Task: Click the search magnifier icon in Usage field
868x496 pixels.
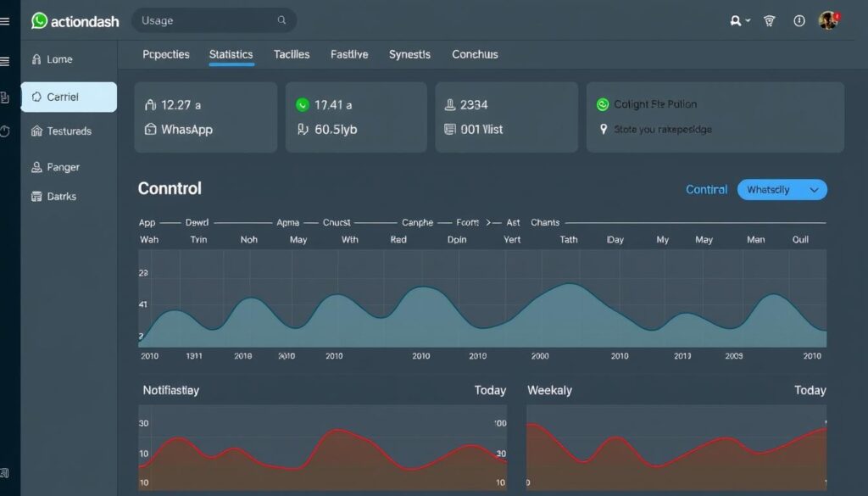Action: [x=282, y=20]
